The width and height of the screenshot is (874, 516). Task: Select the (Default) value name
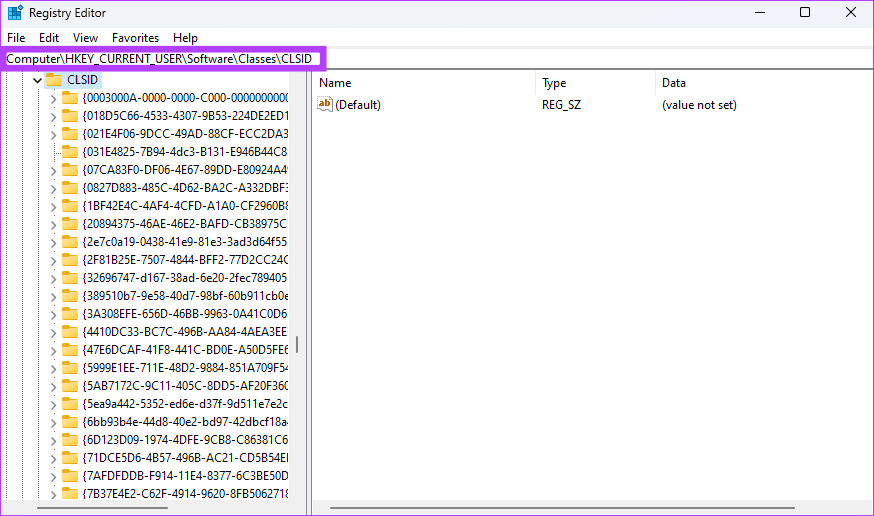coord(358,105)
